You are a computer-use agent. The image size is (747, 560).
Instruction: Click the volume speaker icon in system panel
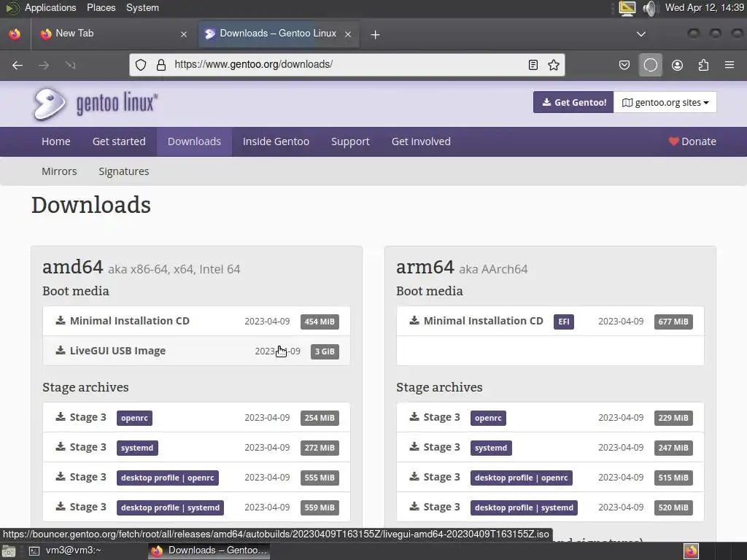(x=650, y=8)
